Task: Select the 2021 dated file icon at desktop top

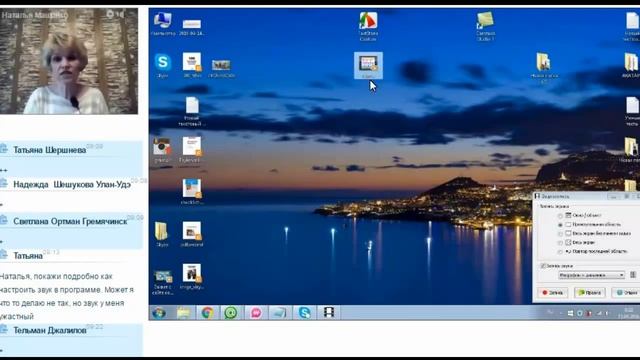Action: coord(191,27)
